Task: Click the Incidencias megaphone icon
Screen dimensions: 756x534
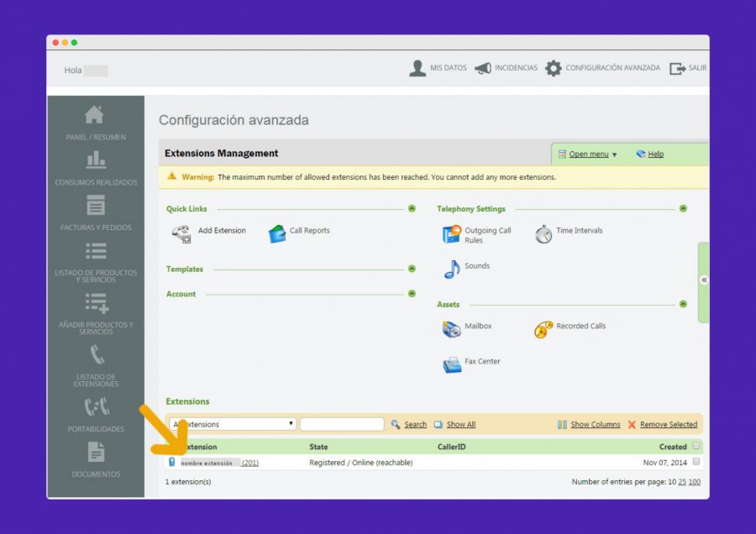Action: coord(483,69)
